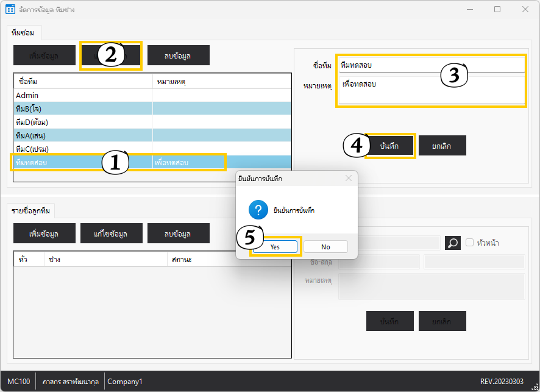540x392 pixels.
Task: Close the confirmation dialog with X
Action: 349,179
